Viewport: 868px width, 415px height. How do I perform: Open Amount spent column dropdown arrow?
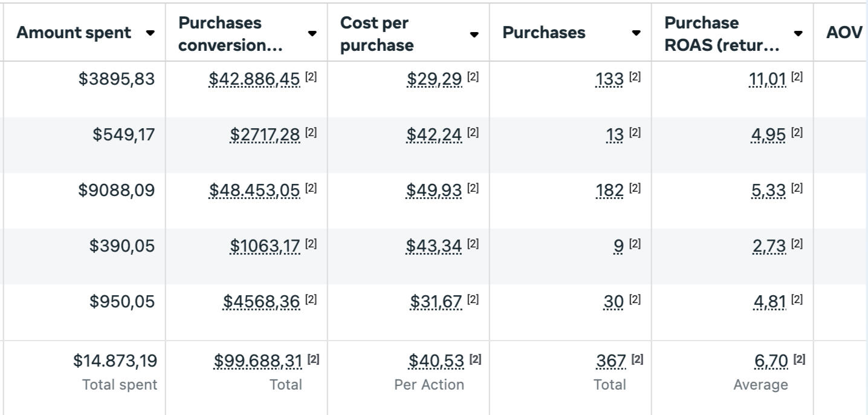(150, 33)
